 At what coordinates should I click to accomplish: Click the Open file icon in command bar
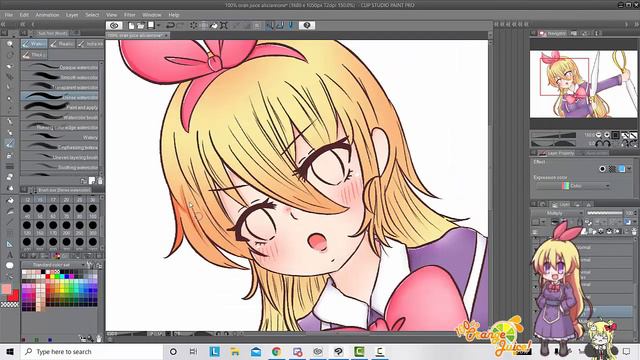[141, 25]
